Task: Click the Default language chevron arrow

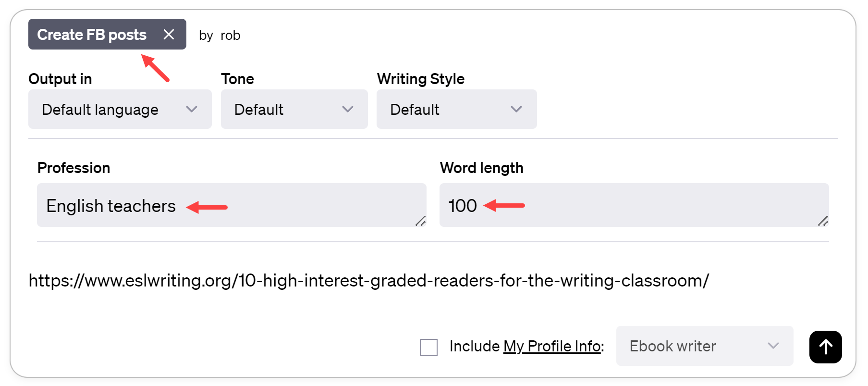Action: [x=192, y=110]
